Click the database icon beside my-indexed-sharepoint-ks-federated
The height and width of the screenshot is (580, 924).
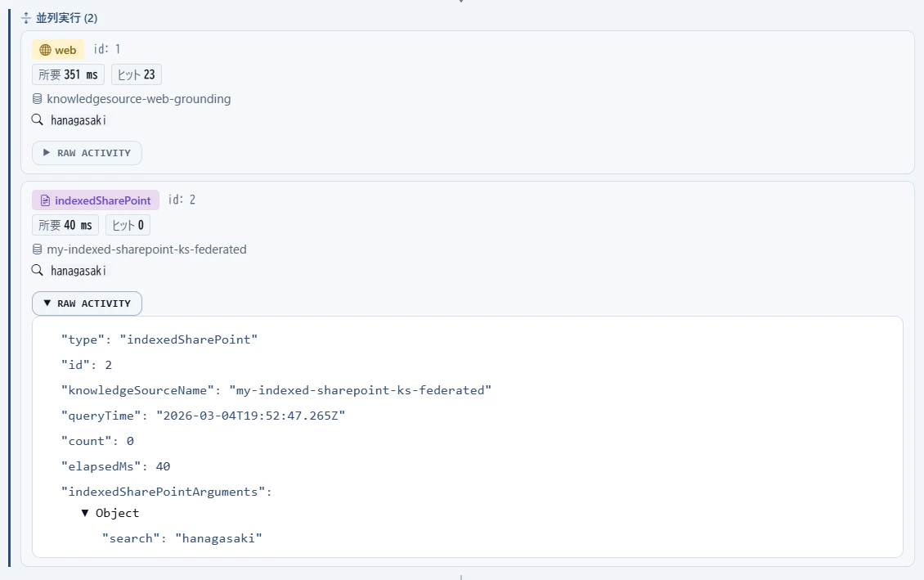click(x=37, y=250)
